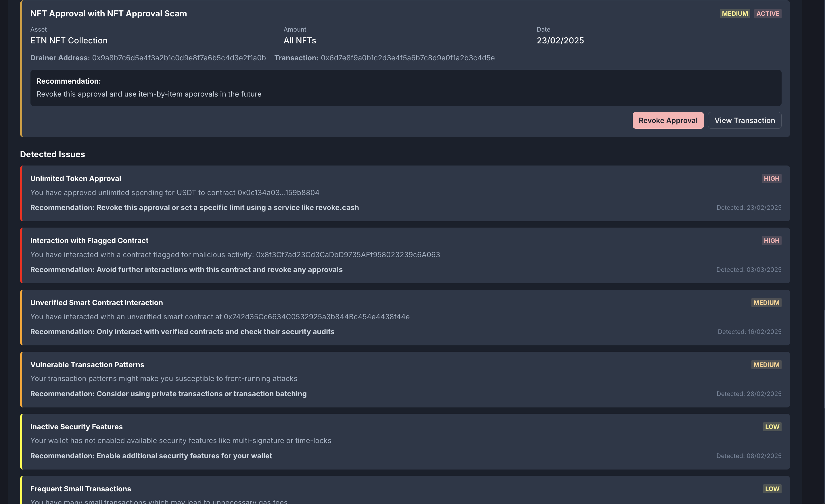This screenshot has width=825, height=504.
Task: Open Frequent Small Transactions issue
Action: (80, 488)
